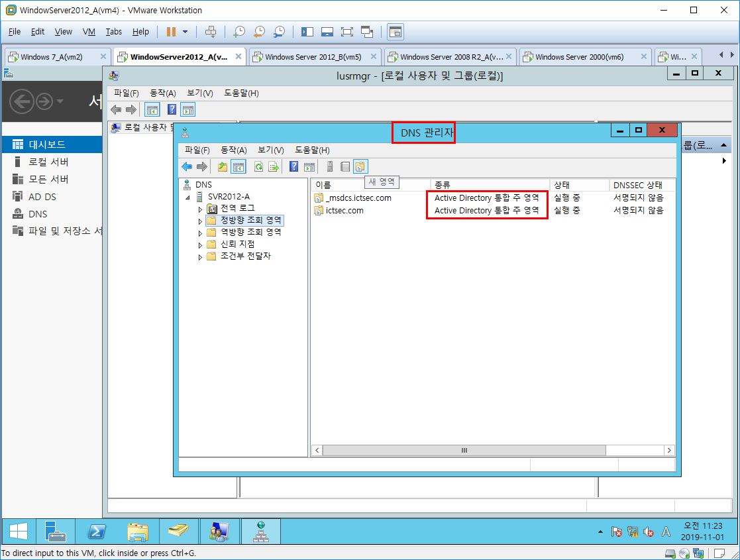The image size is (740, 560).
Task: Expand the 전역 로그 tree node
Action: [199, 209]
